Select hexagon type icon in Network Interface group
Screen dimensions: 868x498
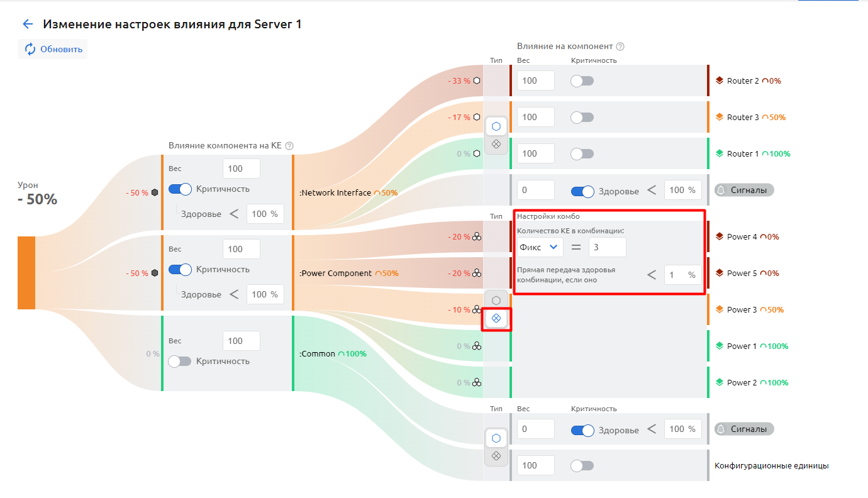(x=496, y=126)
